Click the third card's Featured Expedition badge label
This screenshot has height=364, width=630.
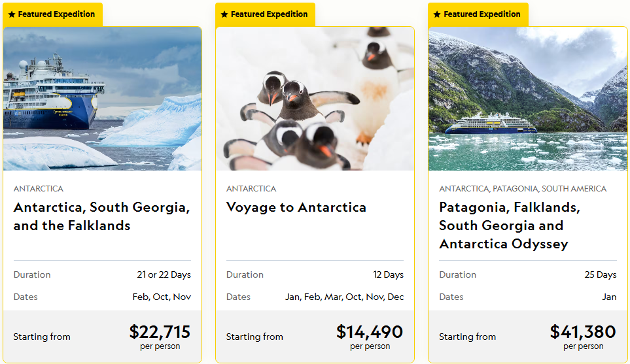pyautogui.click(x=482, y=14)
